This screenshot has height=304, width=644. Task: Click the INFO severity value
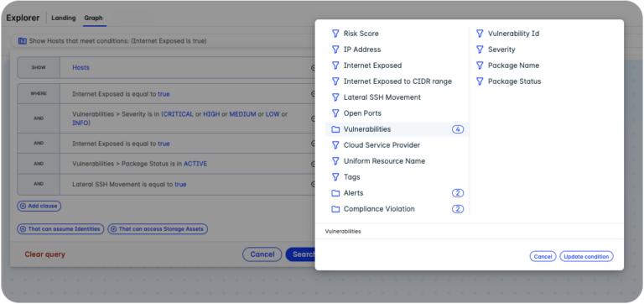(x=80, y=123)
